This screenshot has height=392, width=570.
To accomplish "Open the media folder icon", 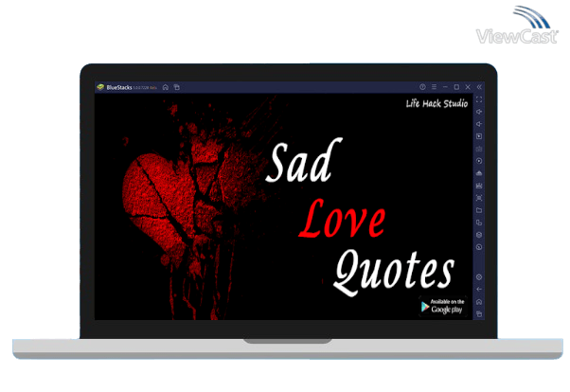I will pos(479,210).
